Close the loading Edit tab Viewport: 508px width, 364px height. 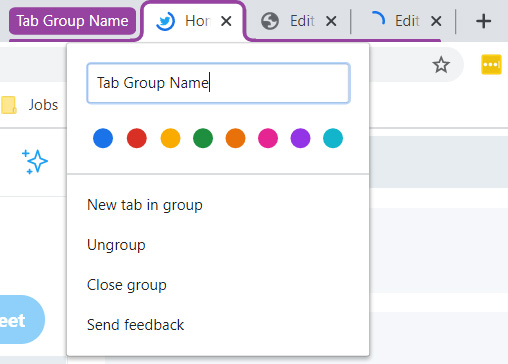(436, 21)
